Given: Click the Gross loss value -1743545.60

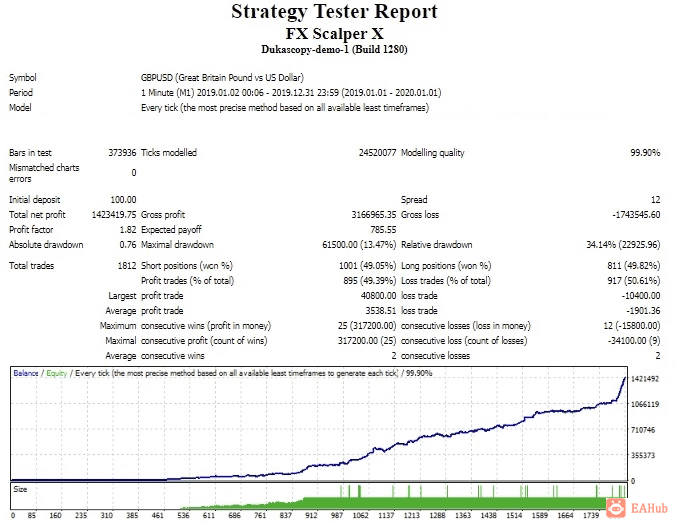Looking at the screenshot, I should tap(636, 215).
